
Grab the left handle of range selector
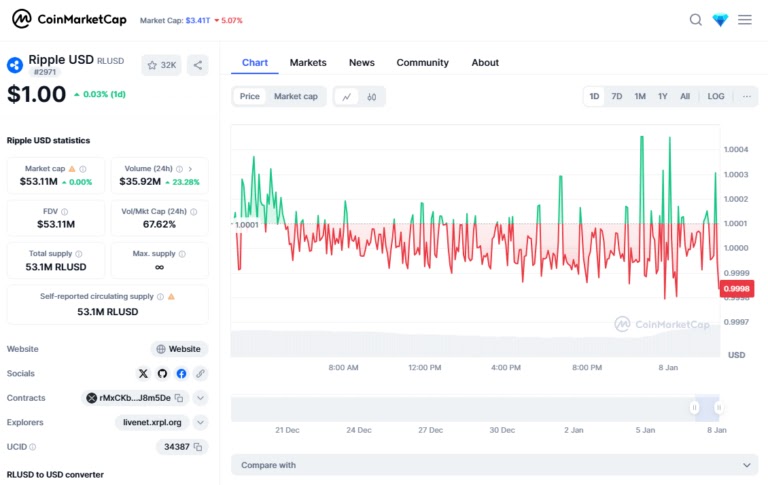pos(694,408)
